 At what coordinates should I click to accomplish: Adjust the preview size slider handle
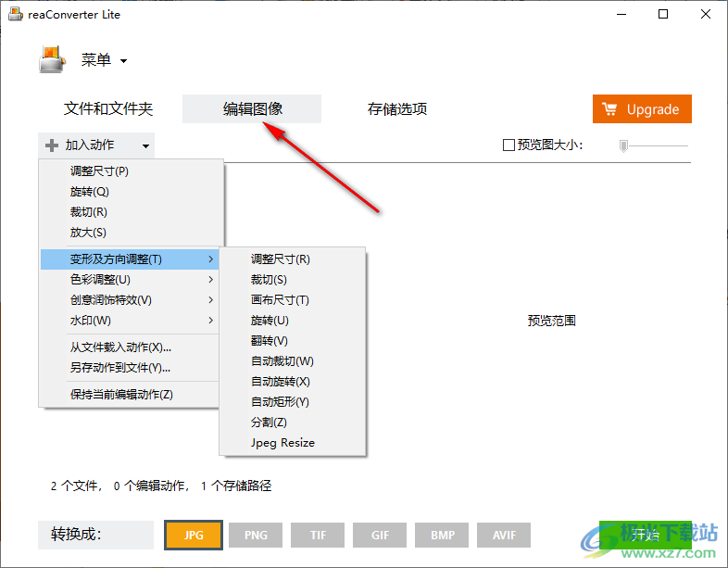pos(623,145)
